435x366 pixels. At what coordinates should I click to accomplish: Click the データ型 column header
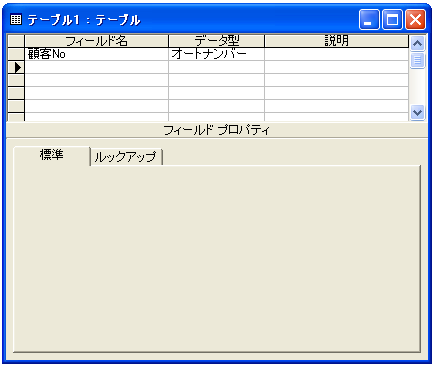click(217, 41)
